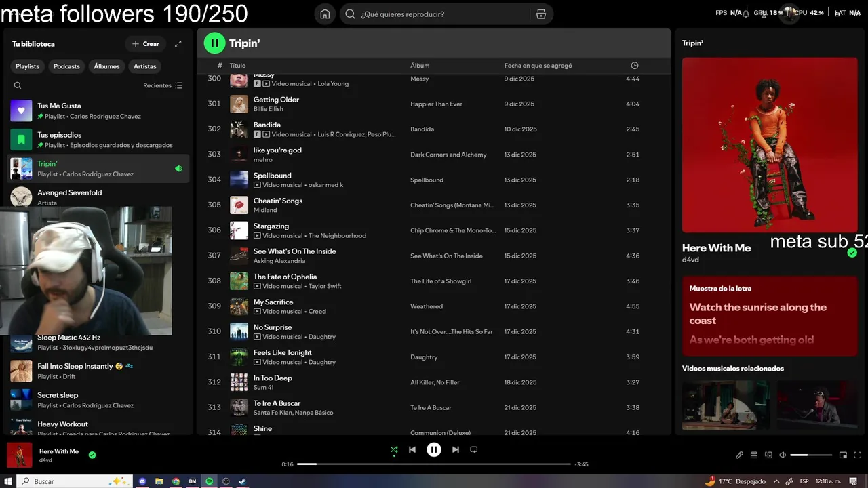Viewport: 868px width, 488px height.
Task: Click the Here With Me album artwork
Action: coord(770,145)
